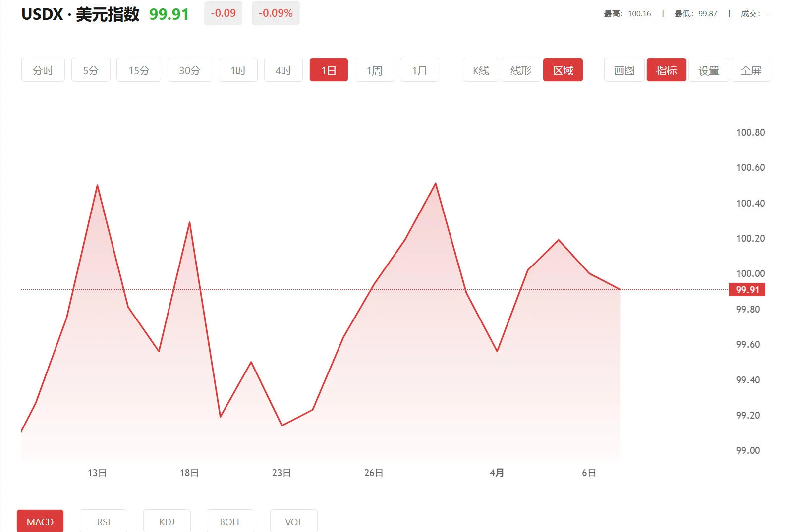Screen dimensions: 790x532
Task: Click the active 1日 daily button
Action: [x=329, y=70]
